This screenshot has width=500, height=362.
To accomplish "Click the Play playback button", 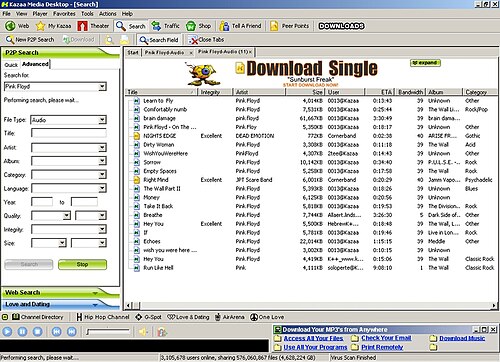I will tap(7, 332).
